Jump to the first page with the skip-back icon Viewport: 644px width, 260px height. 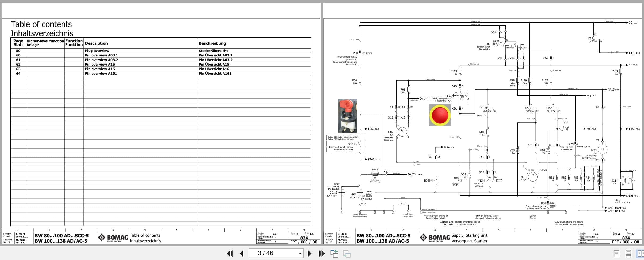[x=229, y=253]
